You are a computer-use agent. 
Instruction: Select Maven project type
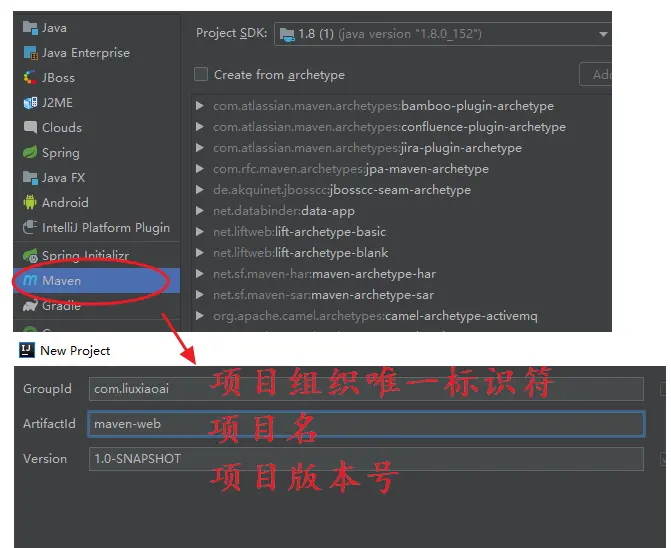96,281
